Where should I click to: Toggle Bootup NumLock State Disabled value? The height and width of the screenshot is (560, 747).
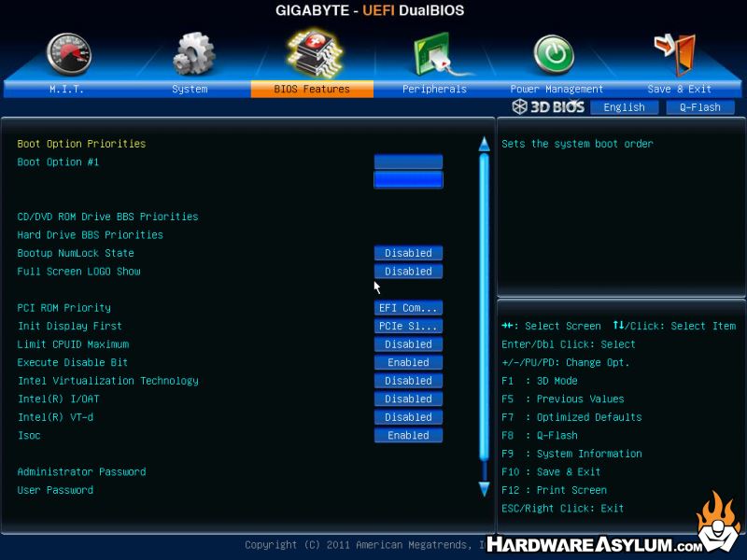pos(408,253)
